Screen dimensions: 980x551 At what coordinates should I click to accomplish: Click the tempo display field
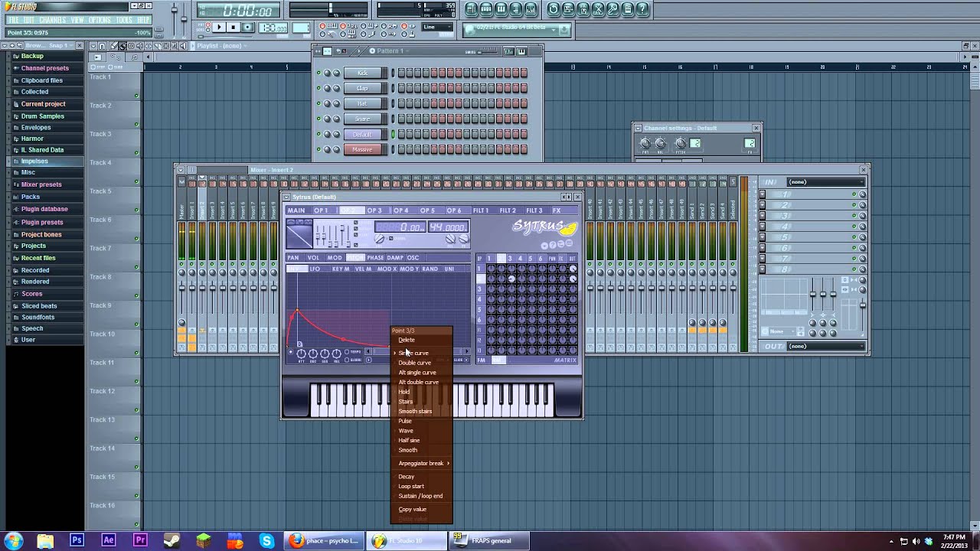(x=273, y=28)
